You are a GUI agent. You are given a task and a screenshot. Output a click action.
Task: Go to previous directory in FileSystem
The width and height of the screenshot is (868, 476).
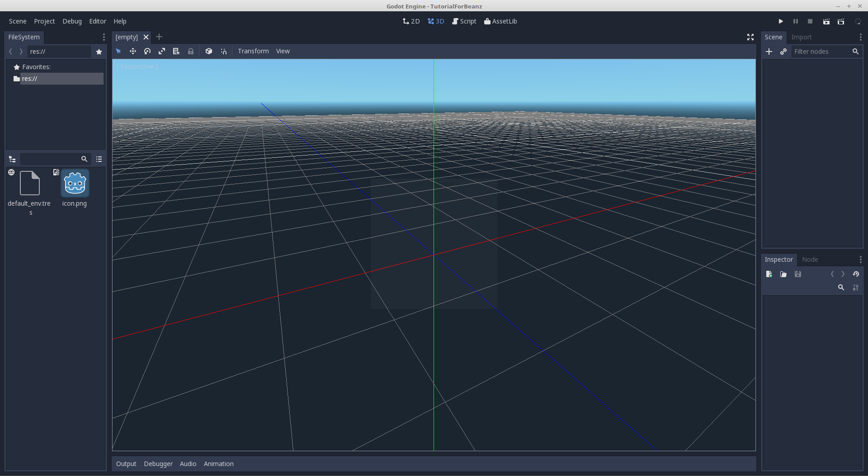(11, 52)
